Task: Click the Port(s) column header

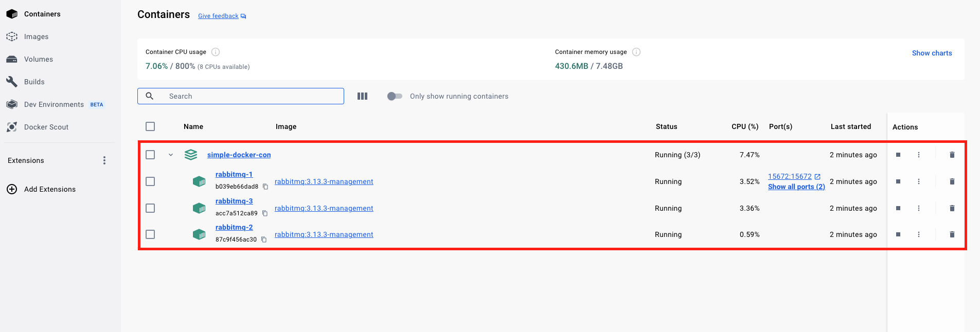Action: 780,126
